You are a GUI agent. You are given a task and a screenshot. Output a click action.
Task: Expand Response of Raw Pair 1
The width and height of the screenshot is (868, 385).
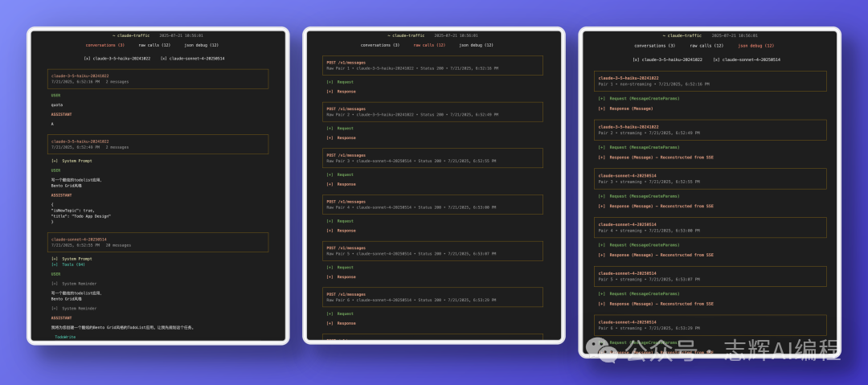pyautogui.click(x=341, y=92)
